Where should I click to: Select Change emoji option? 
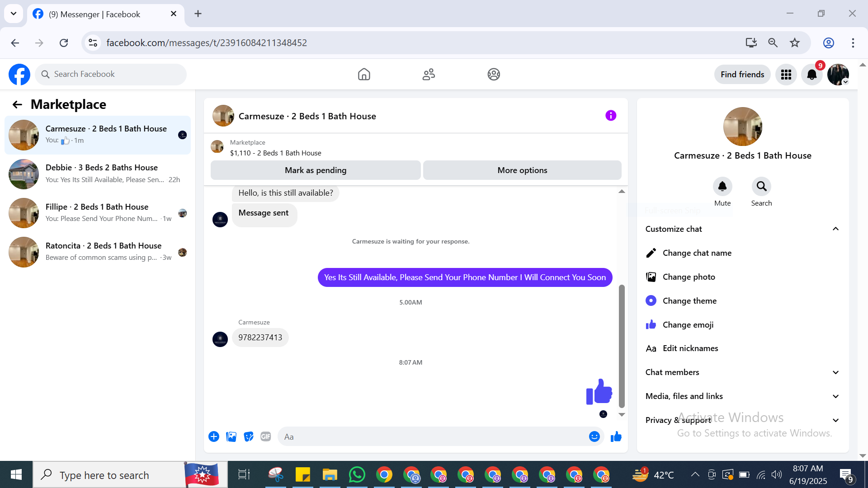coord(743,325)
